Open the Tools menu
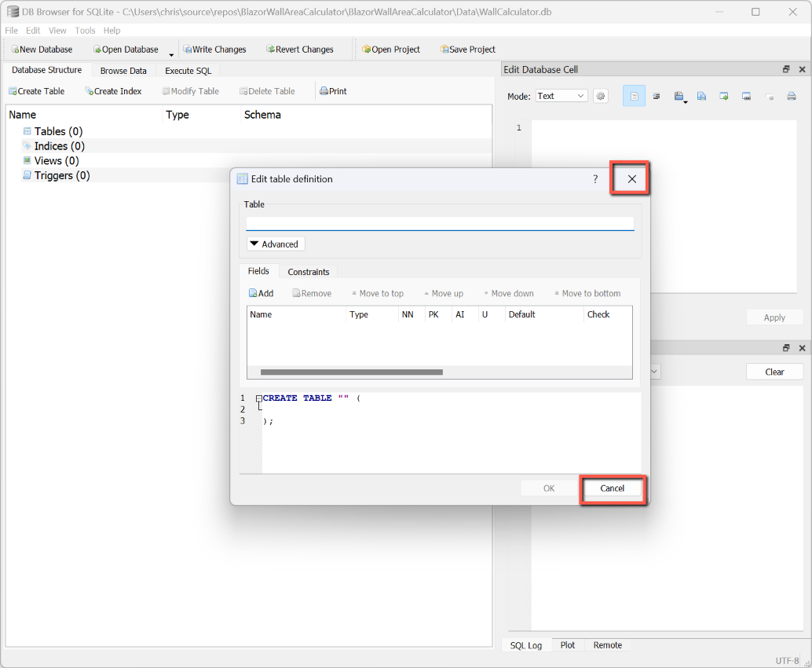The height and width of the screenshot is (668, 812). tap(85, 31)
